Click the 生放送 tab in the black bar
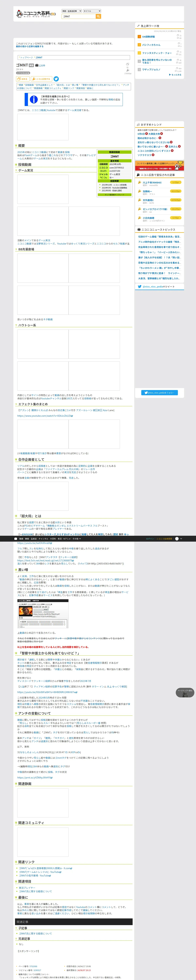Screen dimensions: 196x980 click(33, 539)
